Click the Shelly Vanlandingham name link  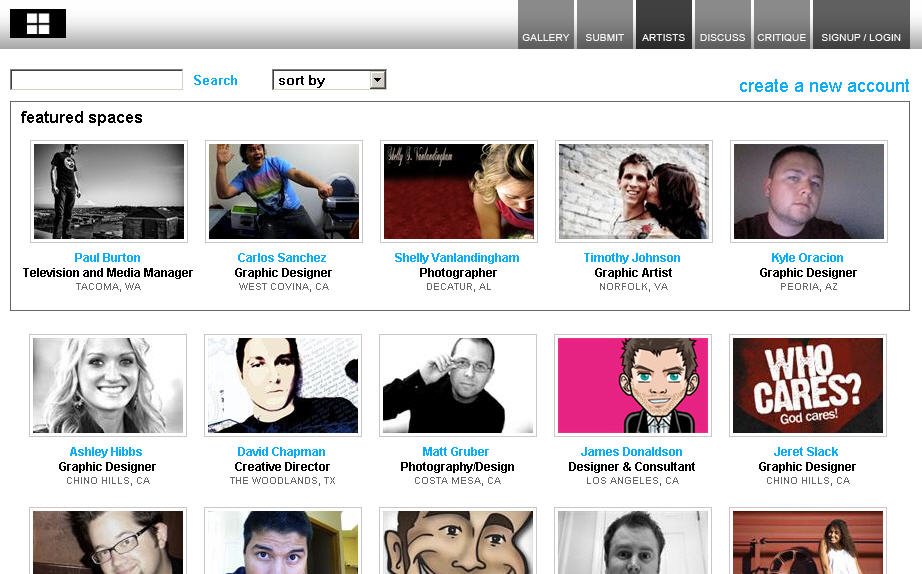click(457, 258)
